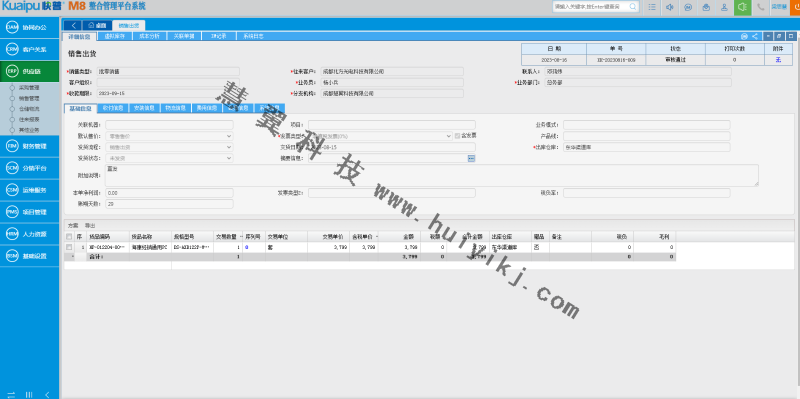800x399 pixels.
Task: Expand the 发货状态 dropdown
Action: (x=169, y=158)
